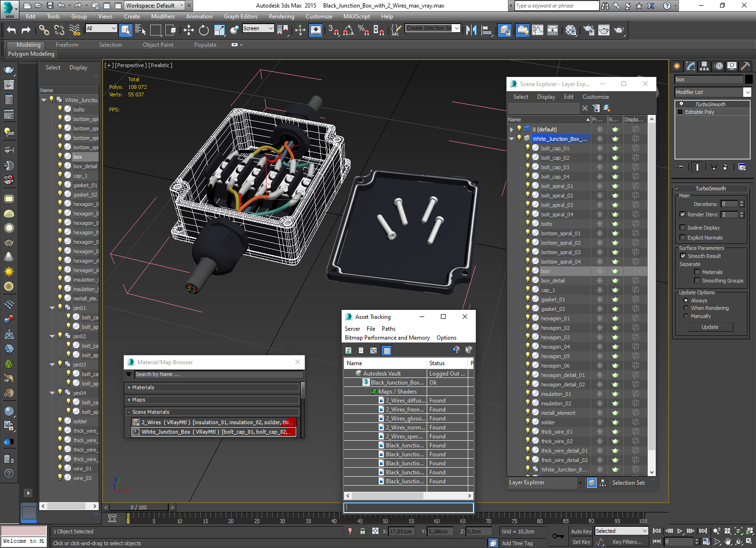Click the Search by Name field in Material Browser
This screenshot has height=548, width=756.
pos(218,374)
